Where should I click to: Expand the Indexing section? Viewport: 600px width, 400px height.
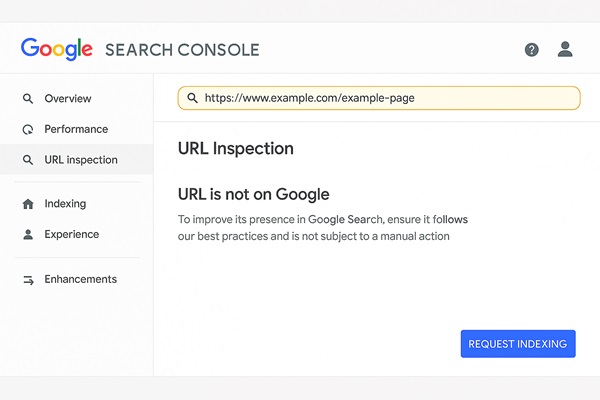(x=65, y=204)
